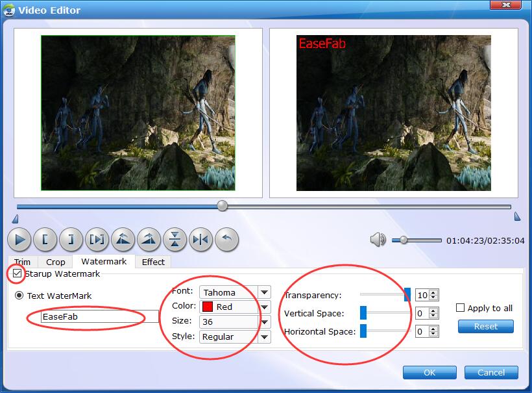
Task: Enable the Apply to all checkbox
Action: coord(461,308)
